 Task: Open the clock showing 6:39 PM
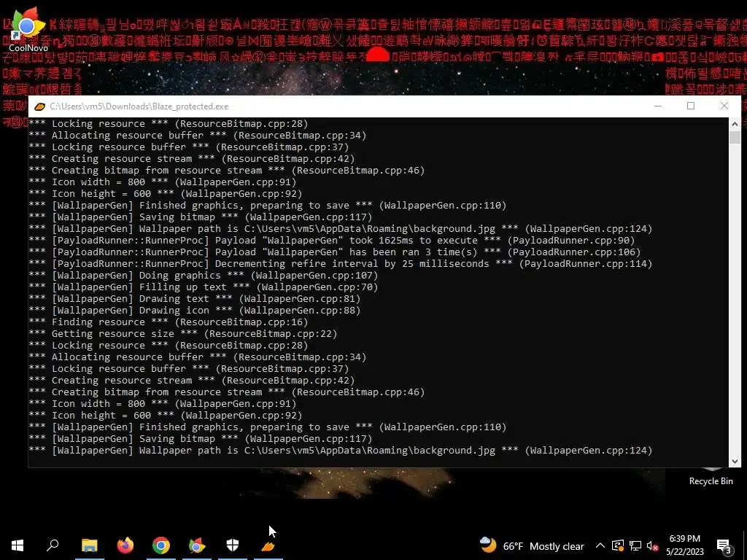pyautogui.click(x=684, y=545)
